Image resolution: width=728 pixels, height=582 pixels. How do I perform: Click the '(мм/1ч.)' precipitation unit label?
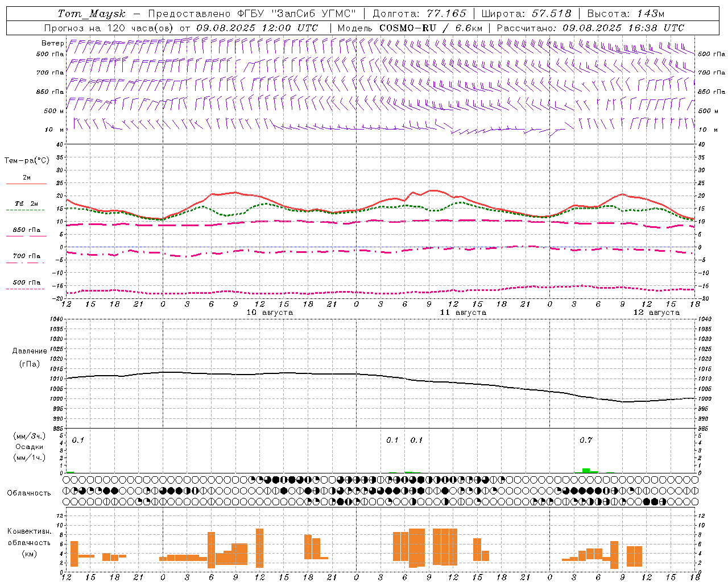pyautogui.click(x=30, y=458)
